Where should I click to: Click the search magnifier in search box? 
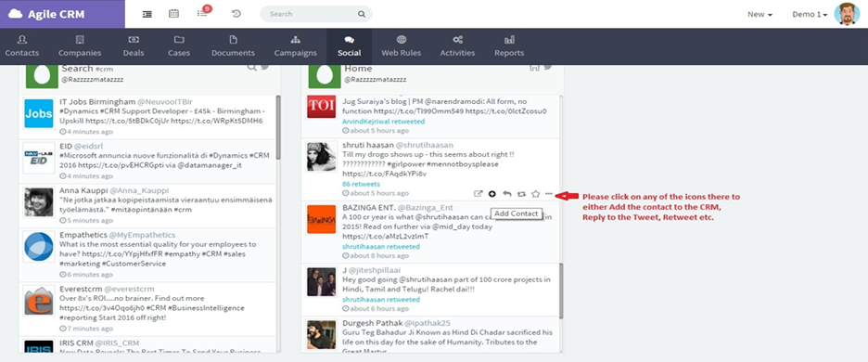coord(362,14)
